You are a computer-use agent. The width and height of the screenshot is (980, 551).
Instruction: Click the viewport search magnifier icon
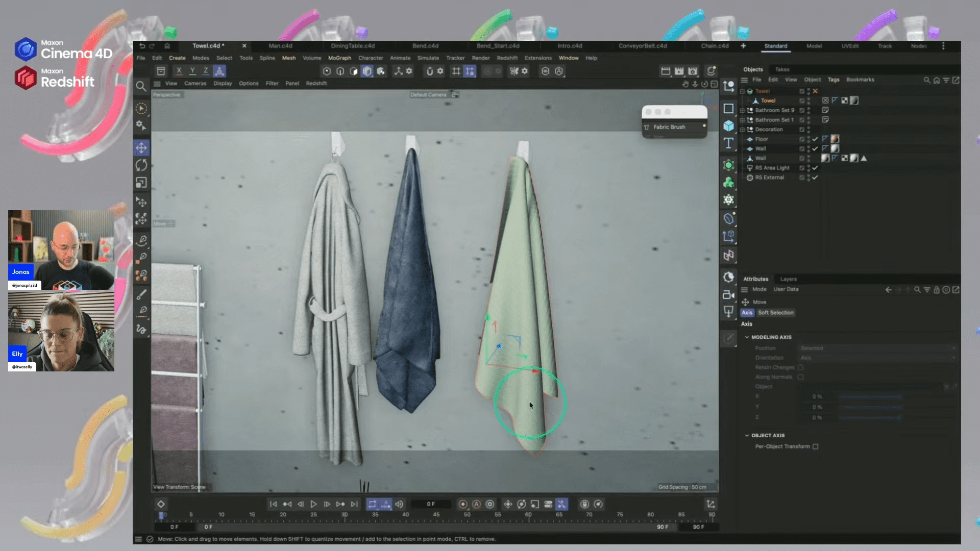141,86
